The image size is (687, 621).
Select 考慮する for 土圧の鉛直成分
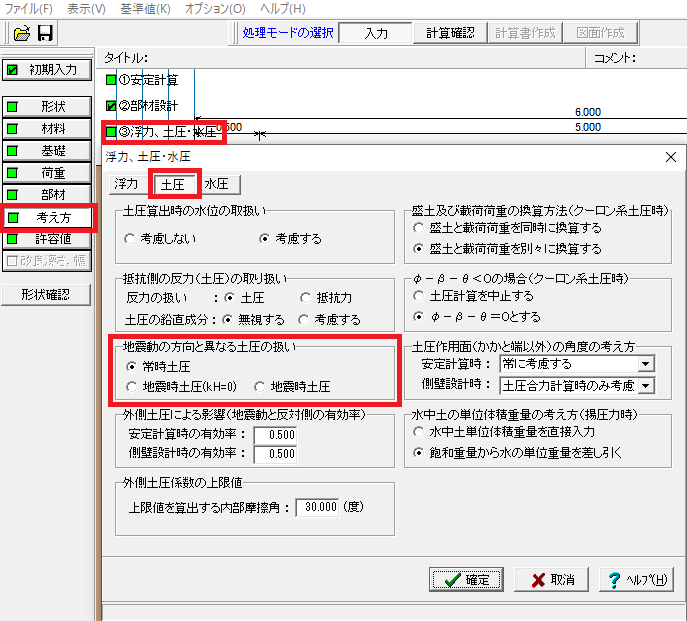pos(329,319)
